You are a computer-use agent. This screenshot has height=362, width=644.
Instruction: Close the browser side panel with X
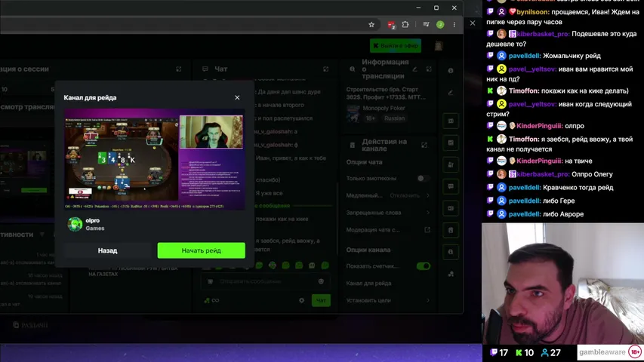(x=473, y=23)
